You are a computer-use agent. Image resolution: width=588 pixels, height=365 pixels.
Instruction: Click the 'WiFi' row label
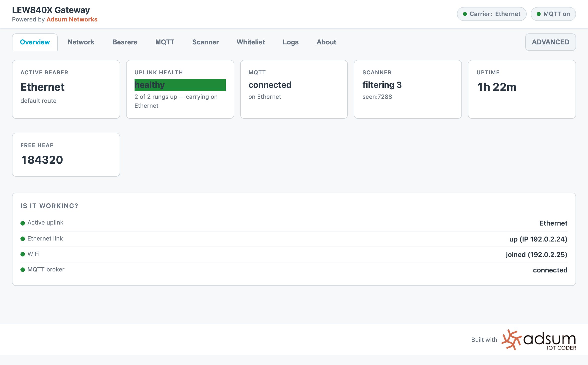pyautogui.click(x=33, y=254)
